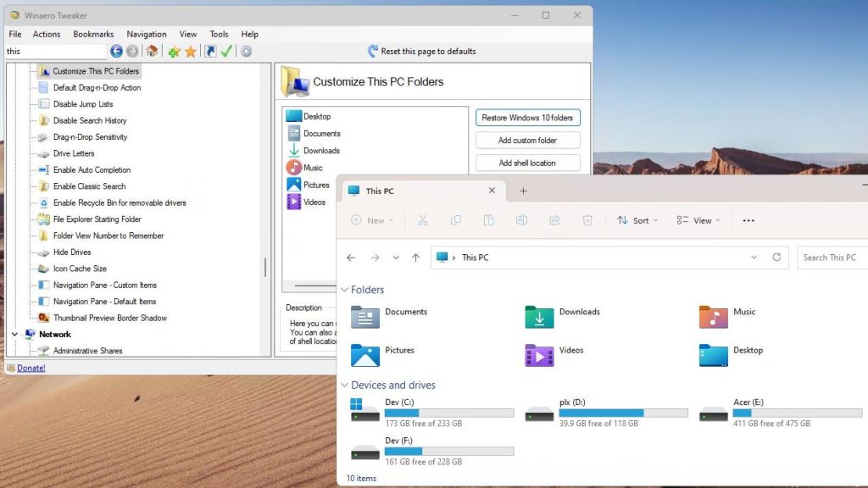Click the Back arrow in Winaero toolbar
The image size is (868, 488).
pos(116,52)
